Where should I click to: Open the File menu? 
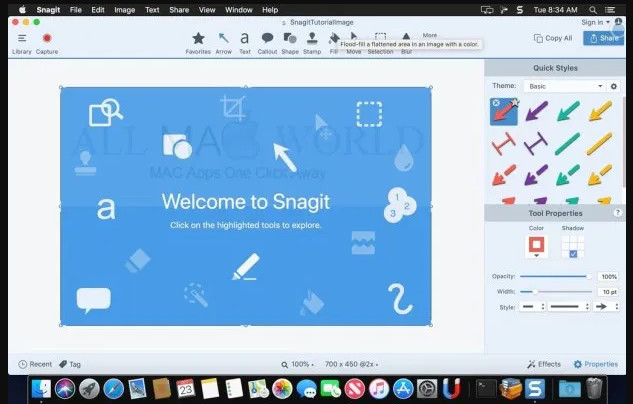[75, 10]
